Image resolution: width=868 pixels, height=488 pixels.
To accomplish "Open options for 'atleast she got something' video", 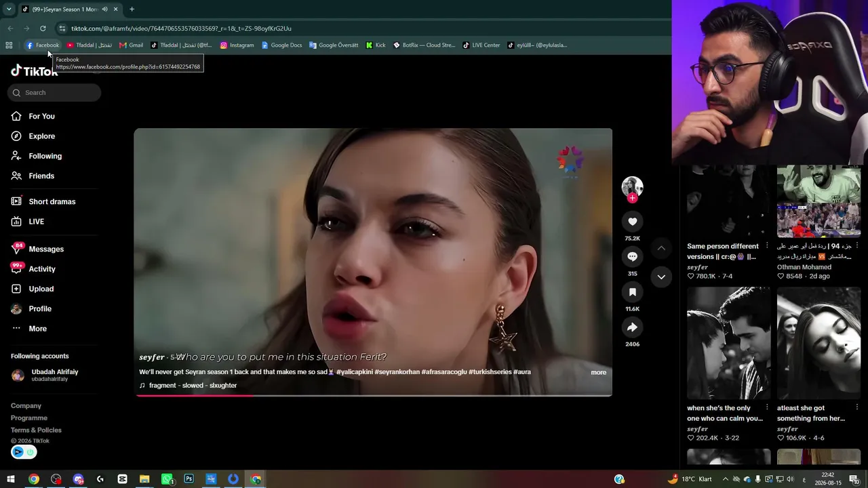I will pyautogui.click(x=857, y=408).
